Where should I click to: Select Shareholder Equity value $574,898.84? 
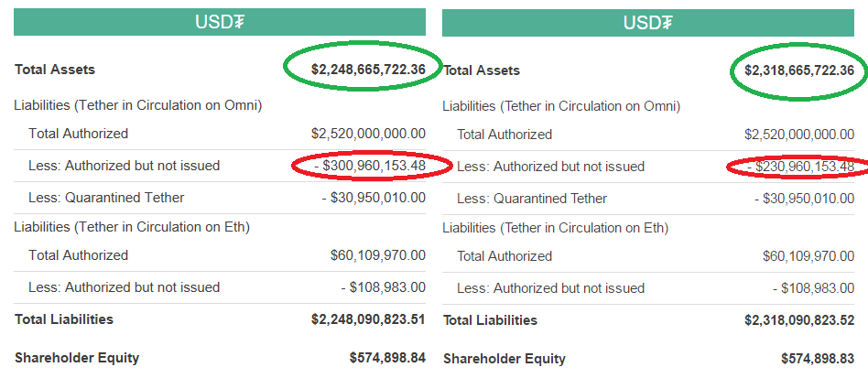pyautogui.click(x=387, y=358)
